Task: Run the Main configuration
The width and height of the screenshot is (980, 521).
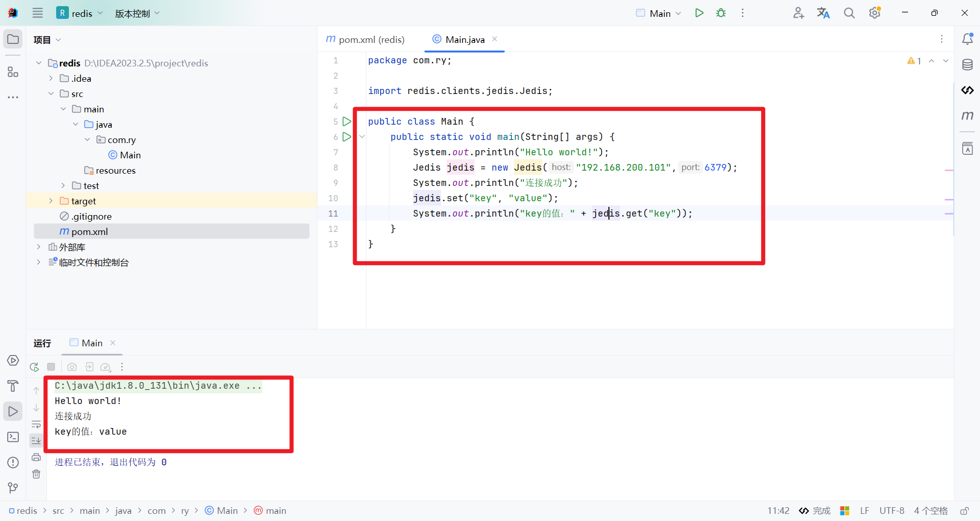Action: tap(699, 13)
